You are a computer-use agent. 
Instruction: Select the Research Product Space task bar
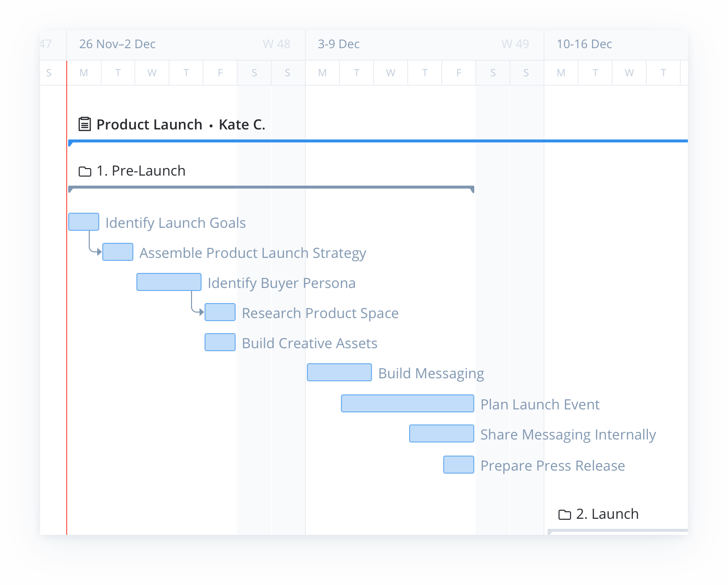pyautogui.click(x=220, y=312)
